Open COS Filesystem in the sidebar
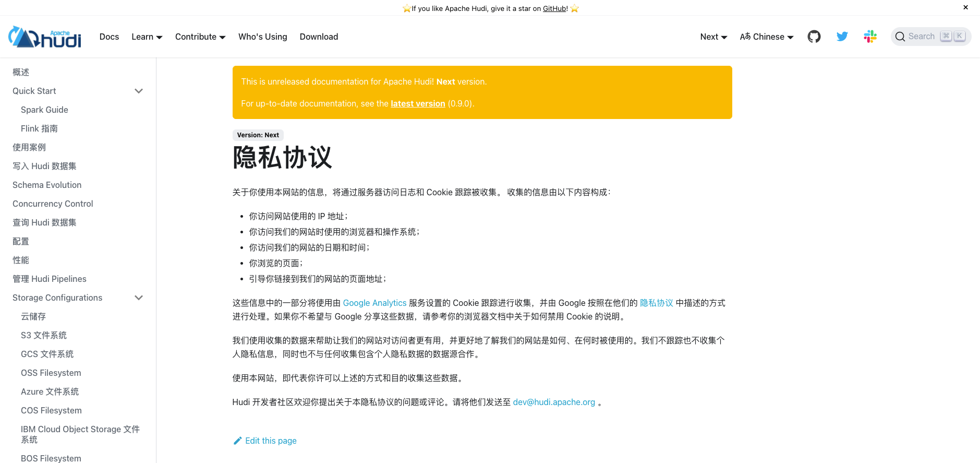This screenshot has height=463, width=980. click(x=51, y=410)
